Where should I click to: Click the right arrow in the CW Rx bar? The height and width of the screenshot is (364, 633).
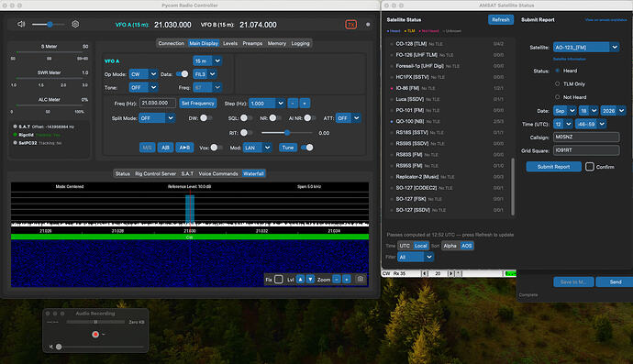tap(451, 273)
